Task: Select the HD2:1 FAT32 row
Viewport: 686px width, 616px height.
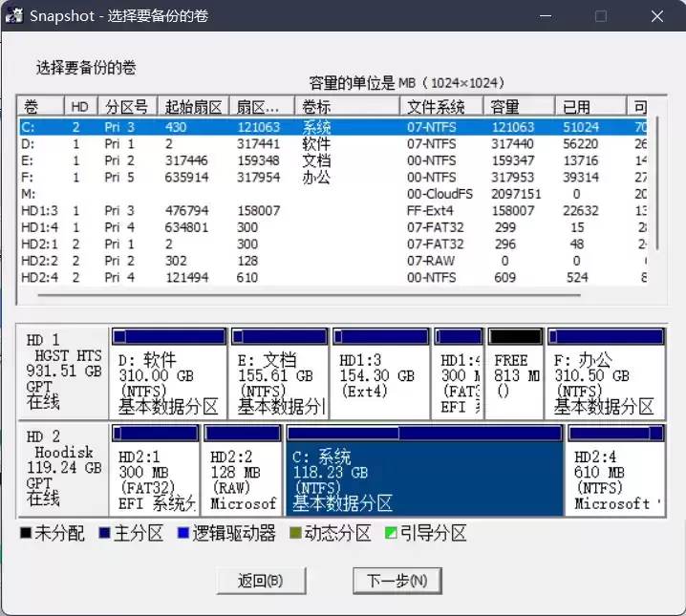Action: [332, 244]
